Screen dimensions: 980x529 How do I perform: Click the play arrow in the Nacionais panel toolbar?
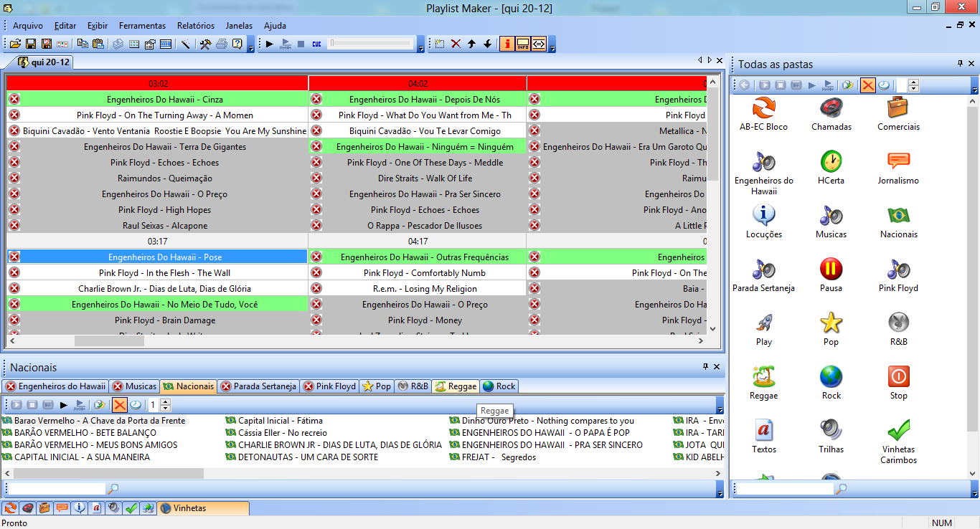(x=64, y=405)
